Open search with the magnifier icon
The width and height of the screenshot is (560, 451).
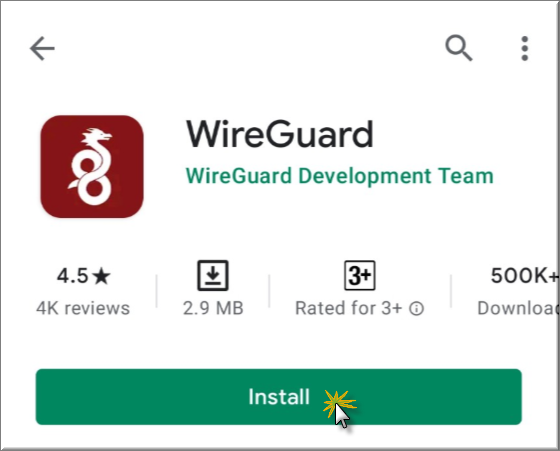pos(459,48)
